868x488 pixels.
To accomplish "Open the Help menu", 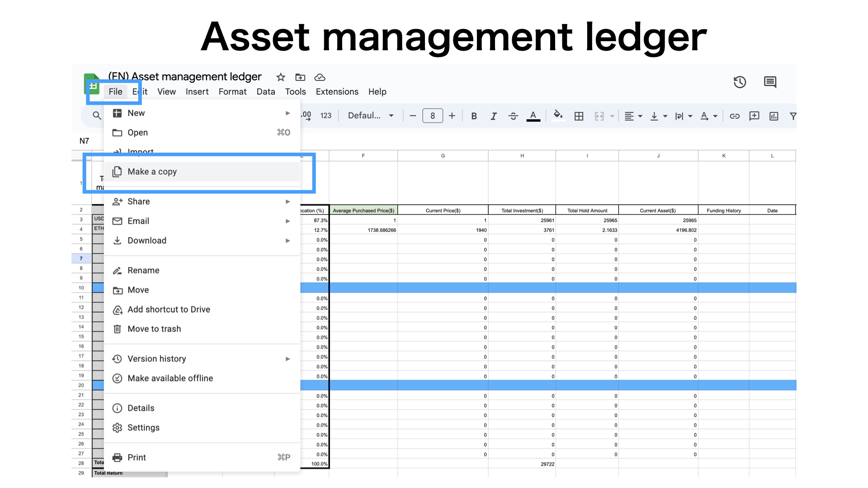I will [x=377, y=92].
